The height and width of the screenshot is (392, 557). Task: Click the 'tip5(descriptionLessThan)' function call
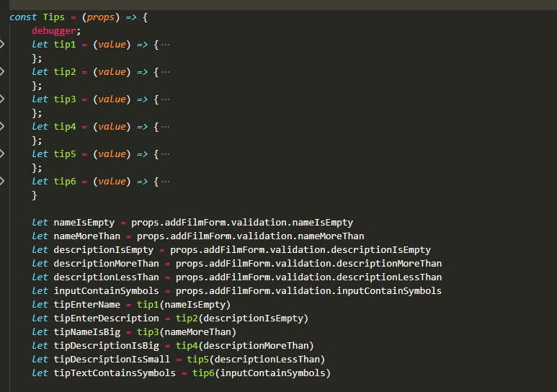coord(256,360)
